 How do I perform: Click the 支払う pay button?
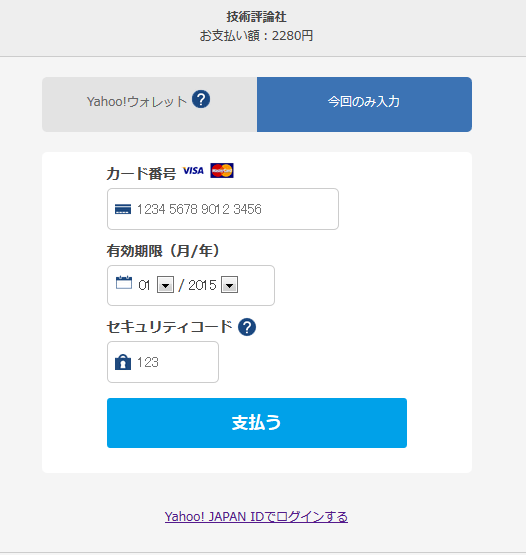(x=257, y=423)
